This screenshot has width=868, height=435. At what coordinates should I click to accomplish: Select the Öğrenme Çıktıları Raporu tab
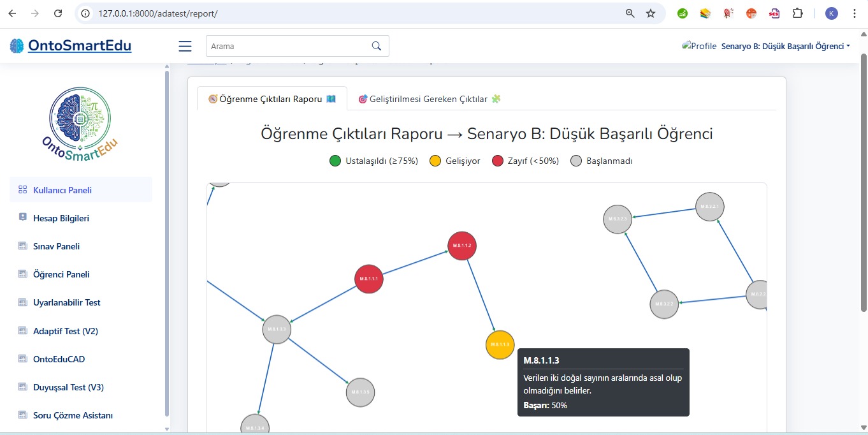[x=271, y=99]
